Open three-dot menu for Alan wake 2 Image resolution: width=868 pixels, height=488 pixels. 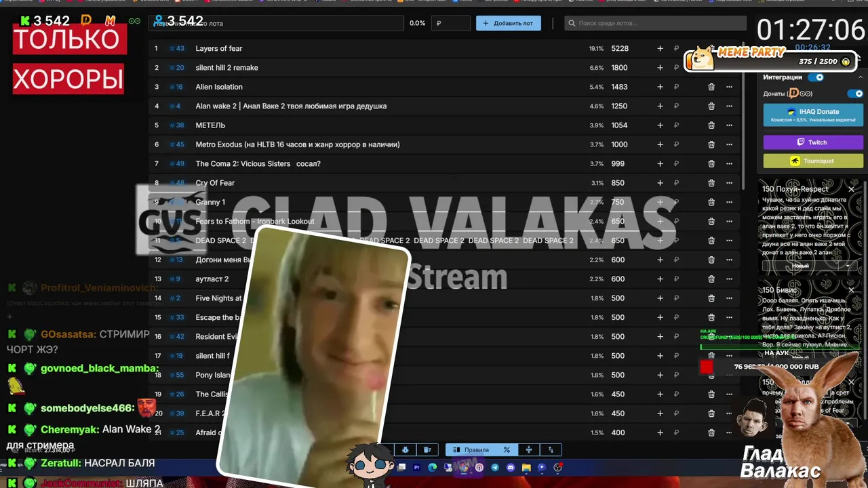coord(729,106)
